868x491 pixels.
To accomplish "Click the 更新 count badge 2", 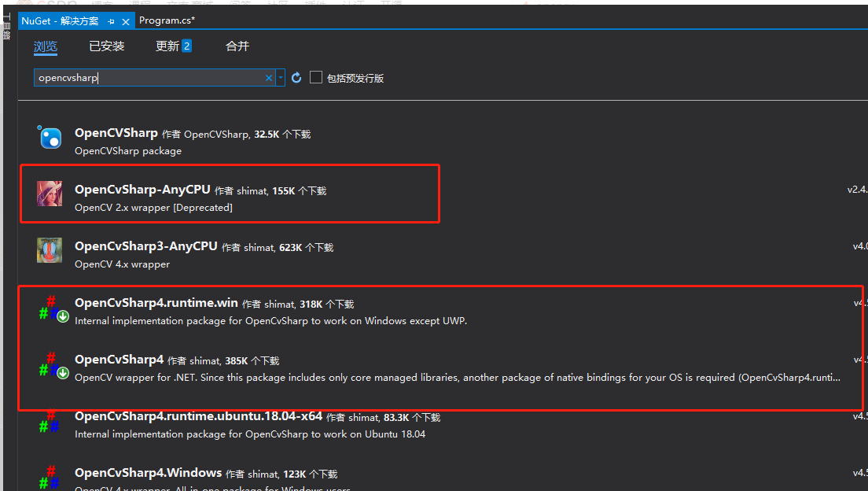I will tap(186, 46).
